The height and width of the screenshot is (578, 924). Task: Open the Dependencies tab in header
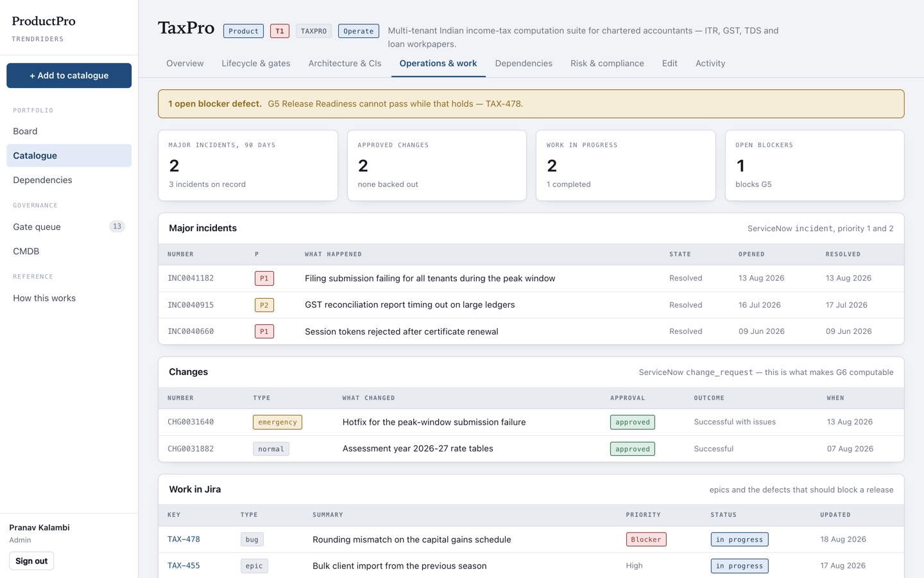coord(524,64)
